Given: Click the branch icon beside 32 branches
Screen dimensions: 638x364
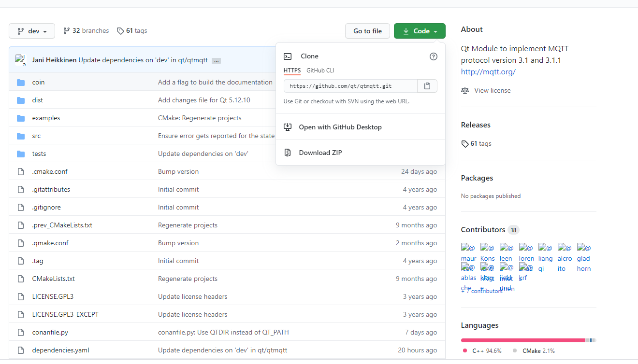Looking at the screenshot, I should pyautogui.click(x=65, y=30).
